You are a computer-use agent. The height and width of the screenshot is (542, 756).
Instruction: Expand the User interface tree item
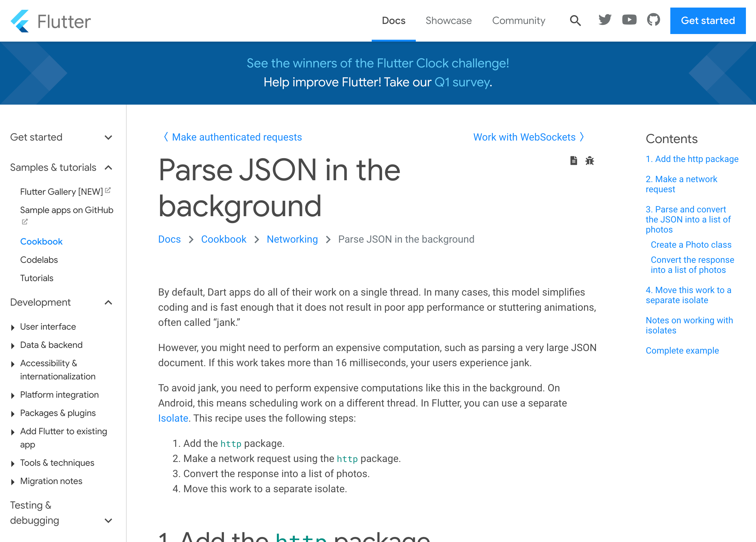click(x=13, y=327)
